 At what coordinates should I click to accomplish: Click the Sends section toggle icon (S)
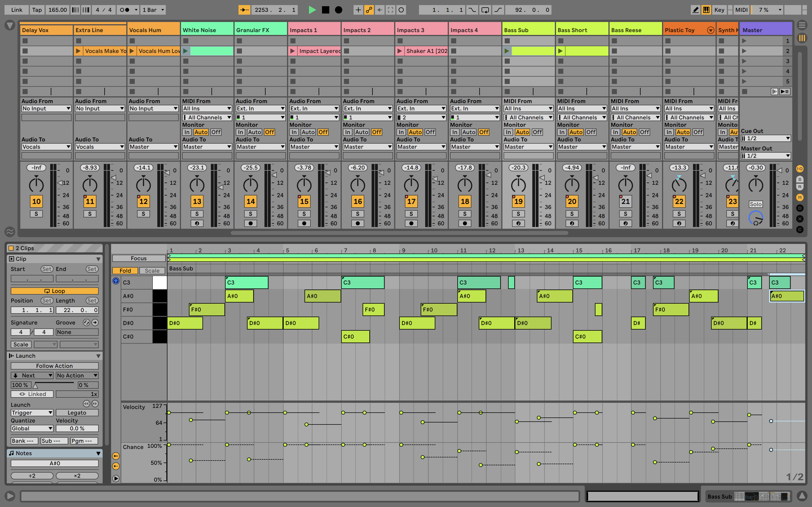[x=800, y=179]
